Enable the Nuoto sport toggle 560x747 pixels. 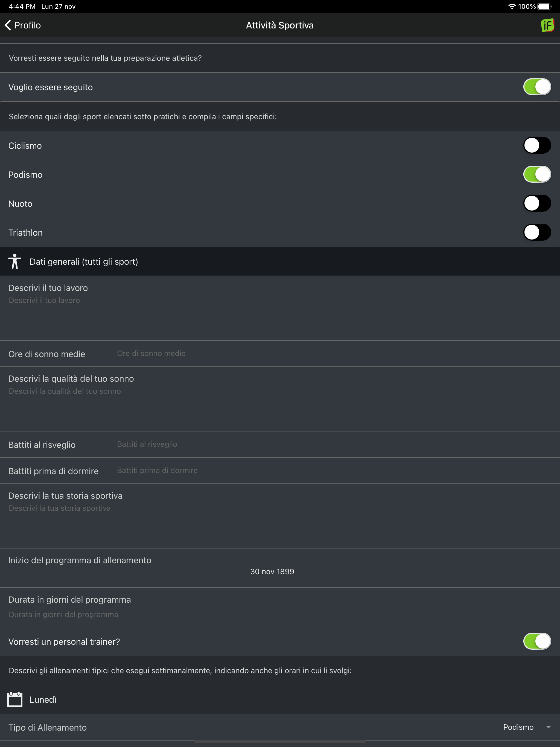coord(537,204)
